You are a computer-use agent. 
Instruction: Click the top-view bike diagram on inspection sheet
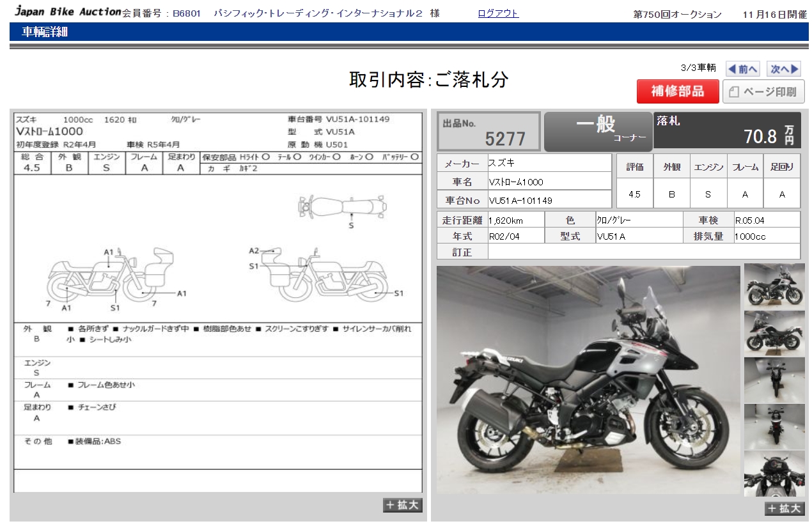(343, 207)
